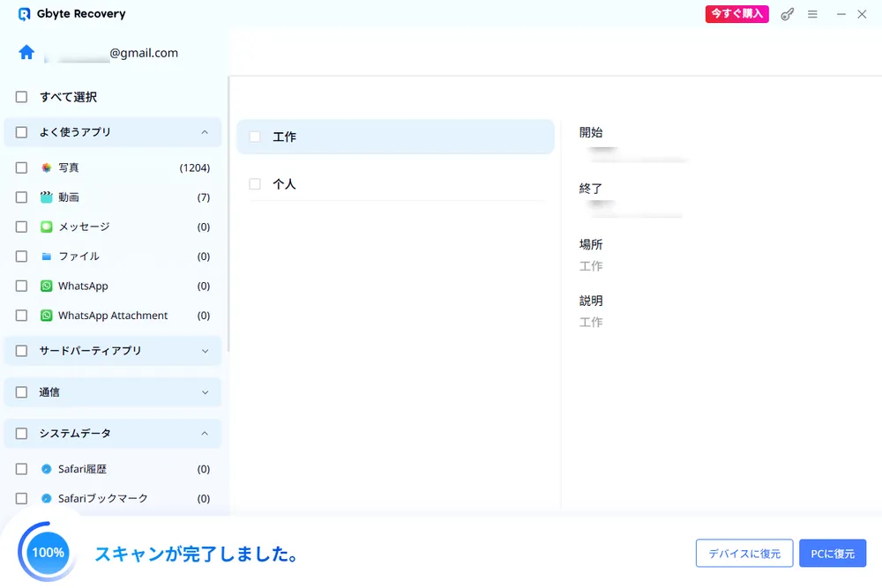Select the WhatsApp Attachment icon

point(46,316)
